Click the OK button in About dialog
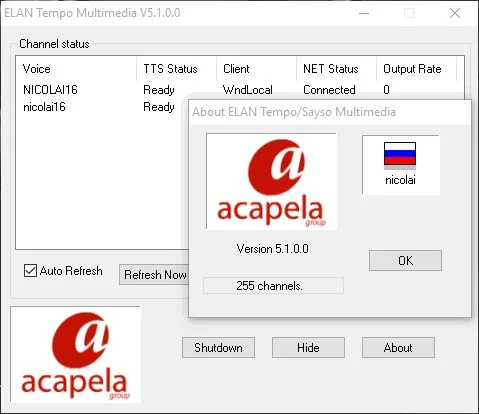 (x=405, y=260)
